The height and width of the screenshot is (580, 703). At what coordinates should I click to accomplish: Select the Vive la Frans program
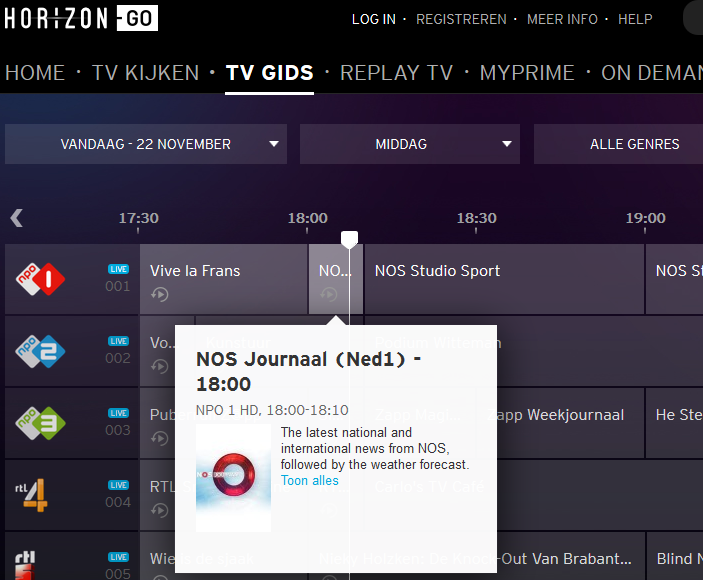(x=223, y=279)
